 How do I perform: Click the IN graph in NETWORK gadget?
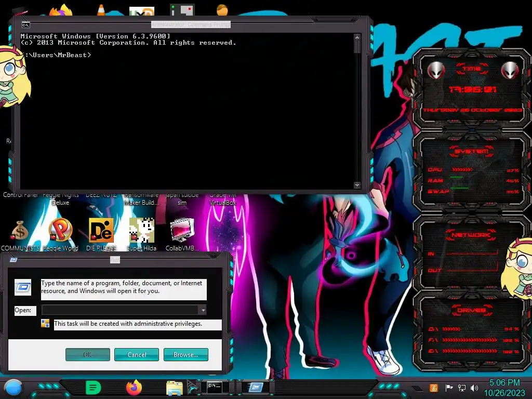[472, 252]
